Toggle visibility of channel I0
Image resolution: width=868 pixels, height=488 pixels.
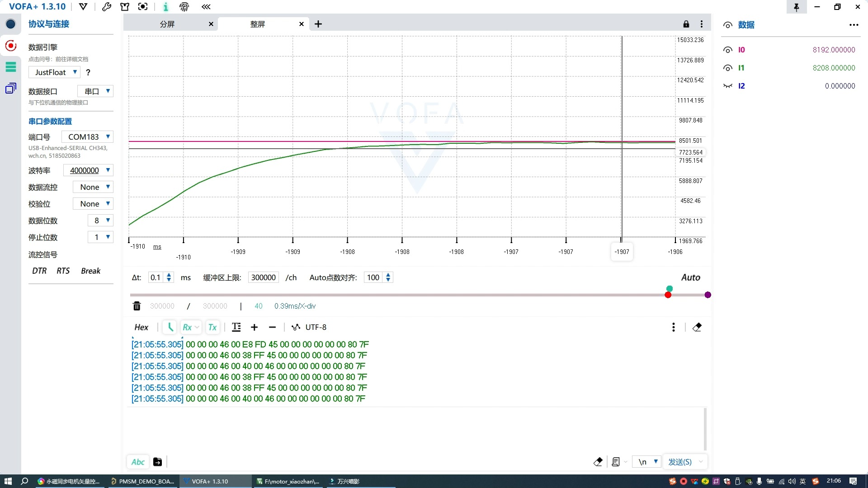[728, 50]
